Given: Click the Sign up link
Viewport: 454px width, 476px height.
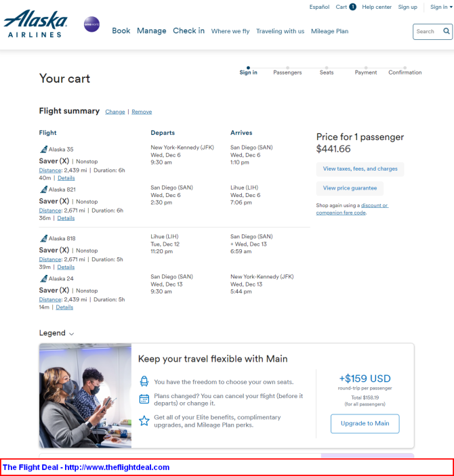Looking at the screenshot, I should click(407, 7).
